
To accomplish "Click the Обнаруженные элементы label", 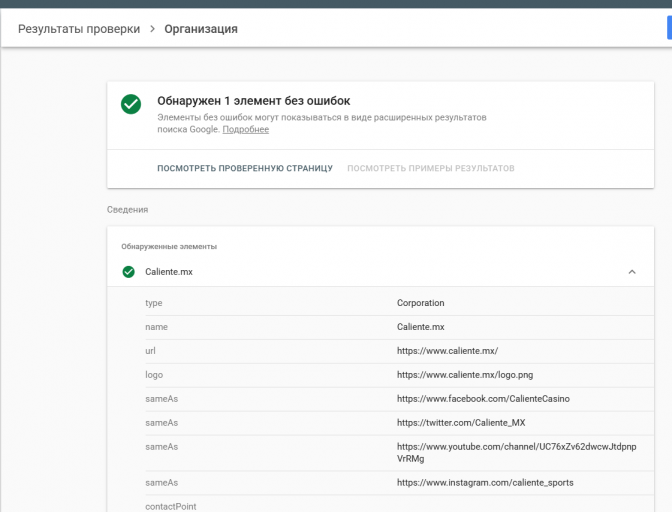I will click(169, 246).
